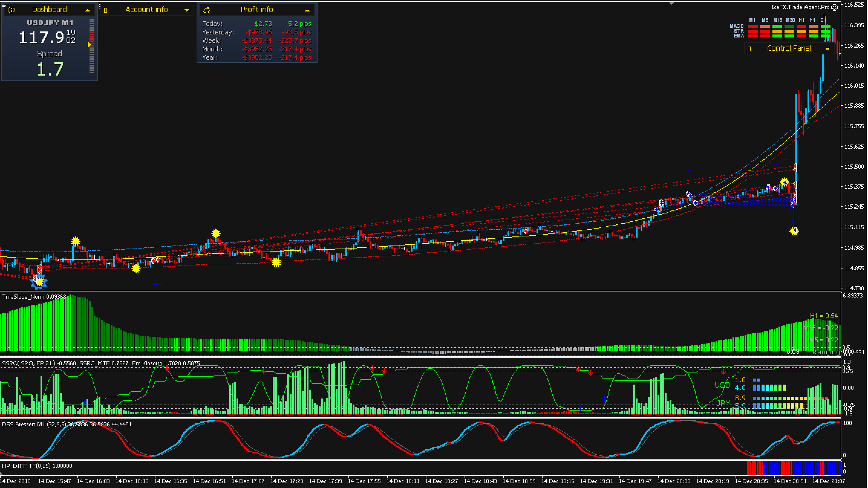Click the Control Panel title
Image resolution: width=868 pixels, height=488 pixels.
coord(789,48)
